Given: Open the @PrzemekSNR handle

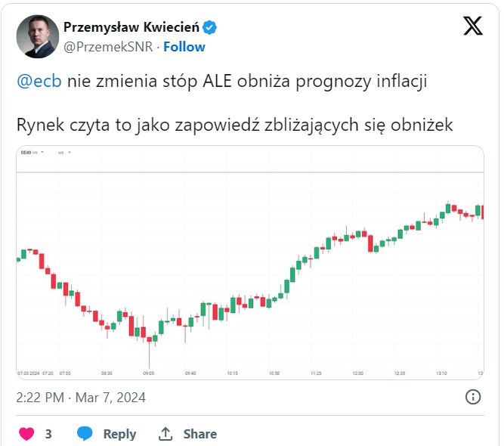Looking at the screenshot, I should pyautogui.click(x=108, y=47).
